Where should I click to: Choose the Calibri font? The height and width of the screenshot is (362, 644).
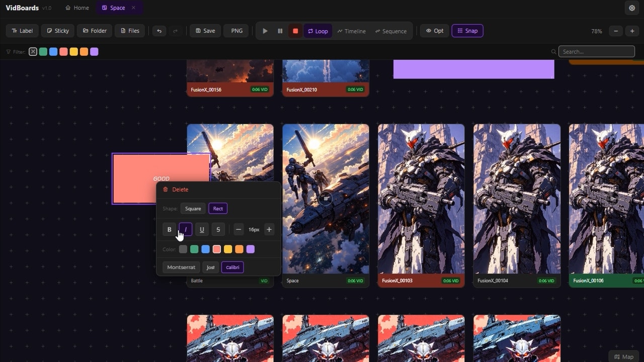[x=232, y=267]
